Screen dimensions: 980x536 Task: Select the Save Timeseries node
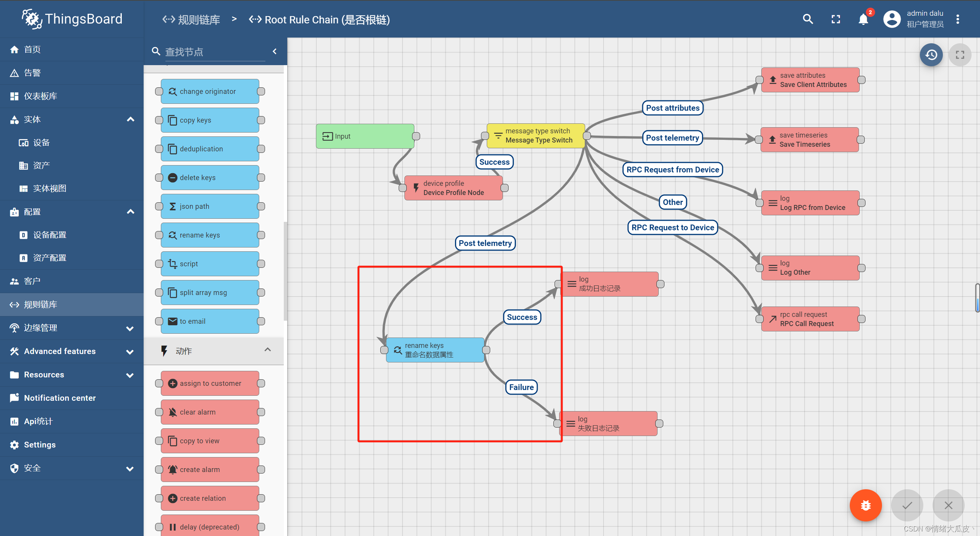[x=810, y=139]
